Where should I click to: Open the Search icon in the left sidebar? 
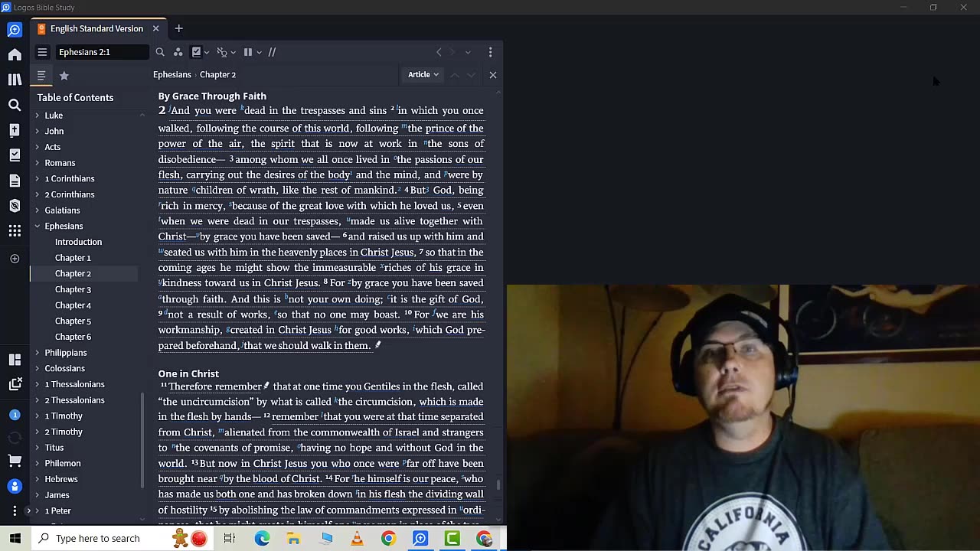(x=15, y=105)
